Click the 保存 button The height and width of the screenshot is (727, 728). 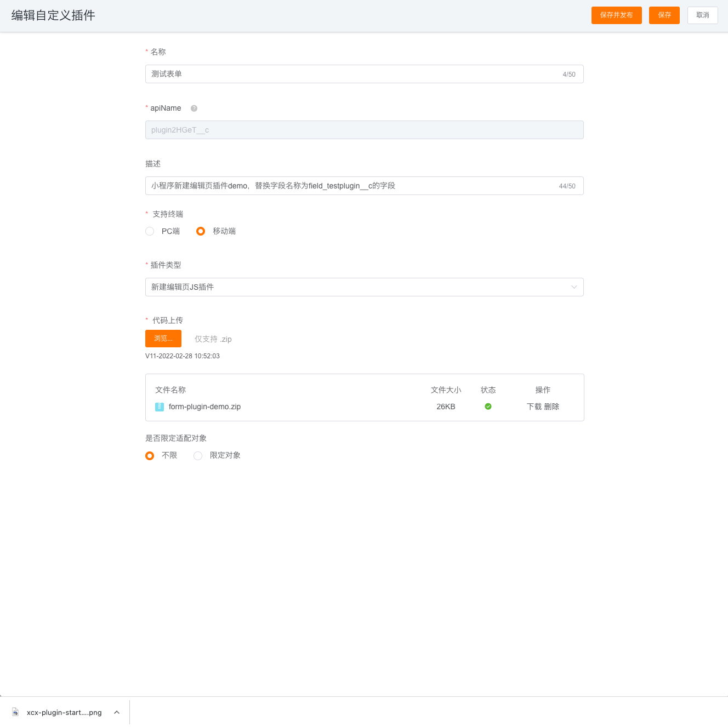[x=664, y=15]
